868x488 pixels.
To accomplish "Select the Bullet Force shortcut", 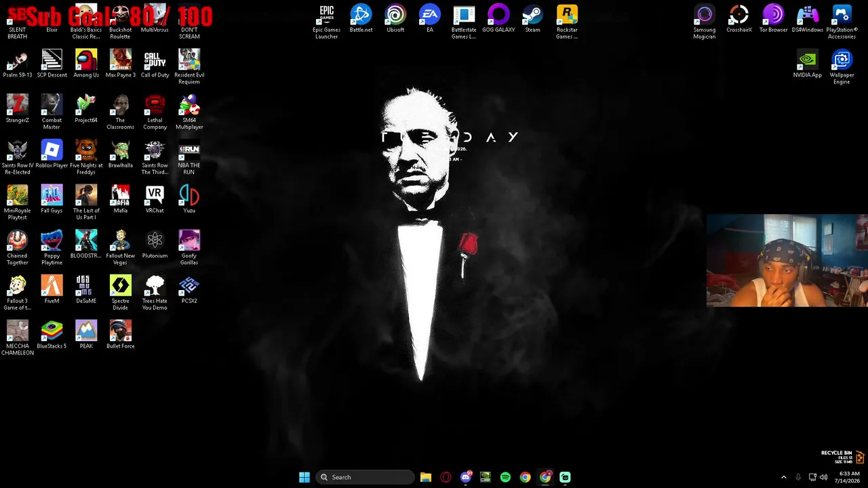I will [x=120, y=335].
